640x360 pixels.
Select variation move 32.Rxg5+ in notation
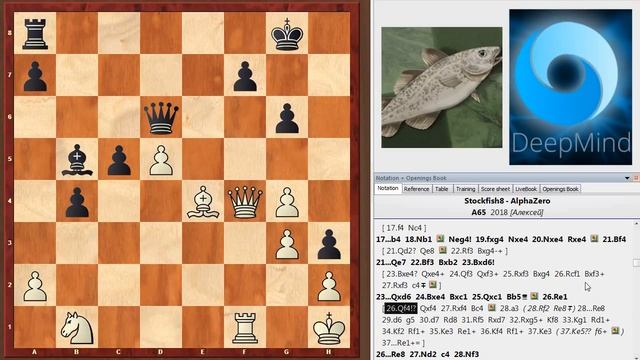pos(527,320)
